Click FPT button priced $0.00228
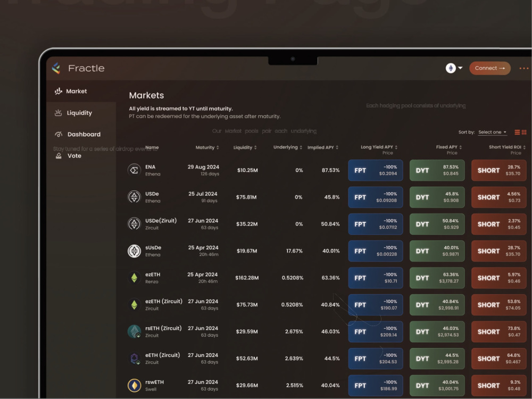Image resolution: width=532 pixels, height=399 pixels. click(375, 251)
